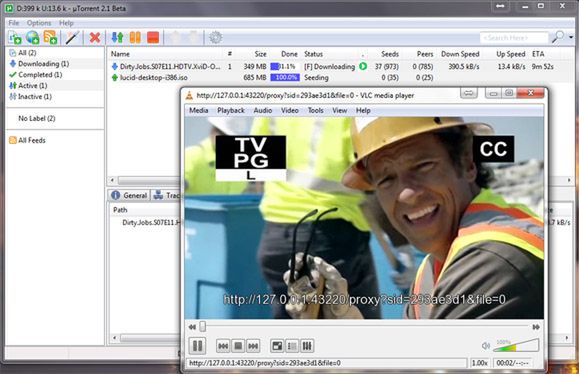
Task: Click the orange Pause torrent icon
Action: [x=135, y=37]
